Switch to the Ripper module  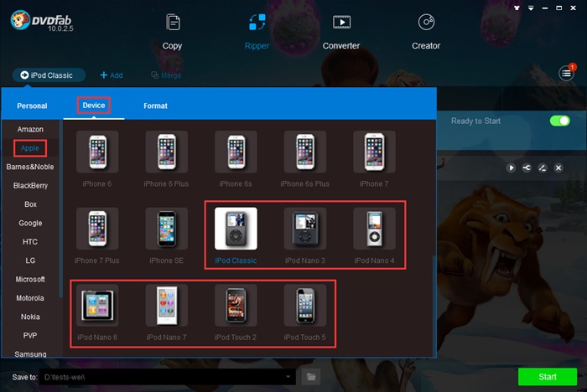pyautogui.click(x=257, y=32)
